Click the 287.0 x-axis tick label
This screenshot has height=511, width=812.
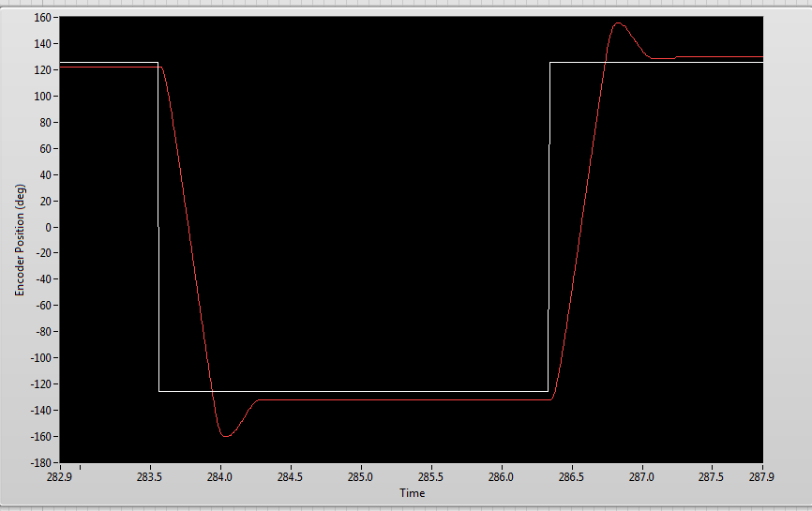point(641,477)
